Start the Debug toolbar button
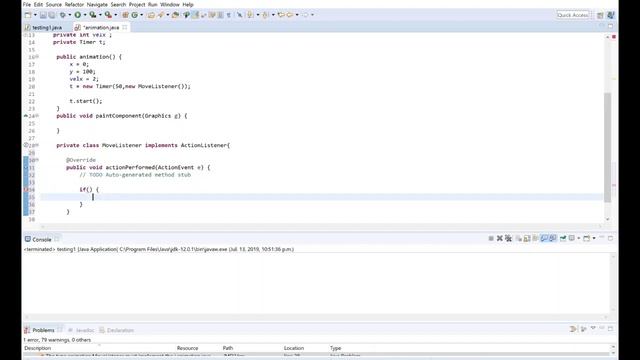The height and width of the screenshot is (360, 640). (x=62, y=15)
